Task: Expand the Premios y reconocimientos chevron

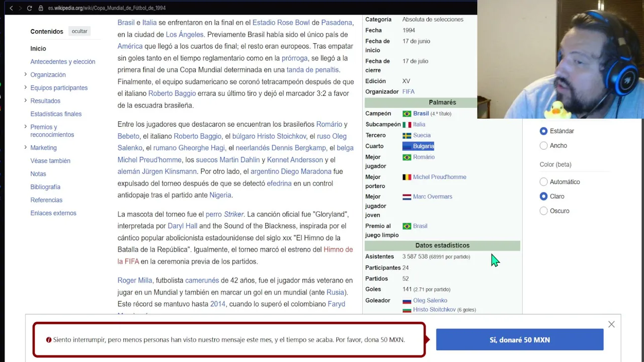Action: coord(25,127)
